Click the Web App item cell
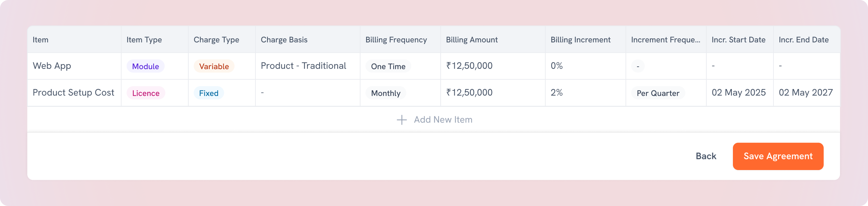This screenshot has height=206, width=868. tap(52, 66)
